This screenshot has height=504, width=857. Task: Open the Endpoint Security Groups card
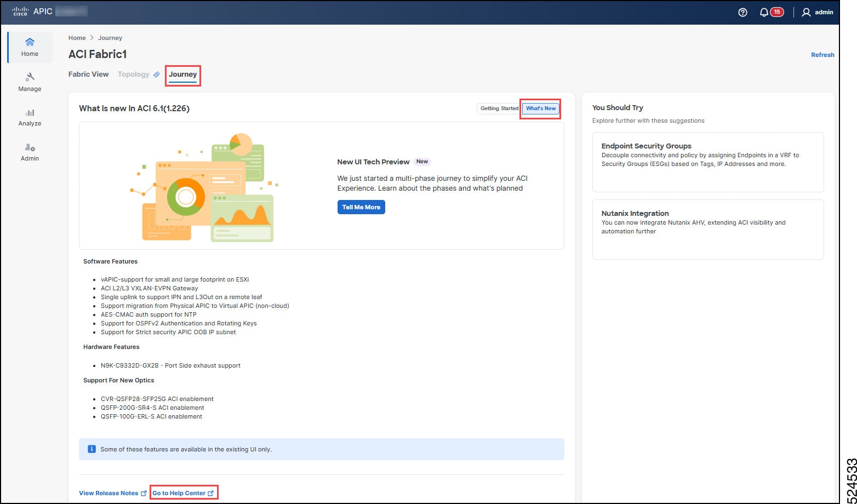708,162
